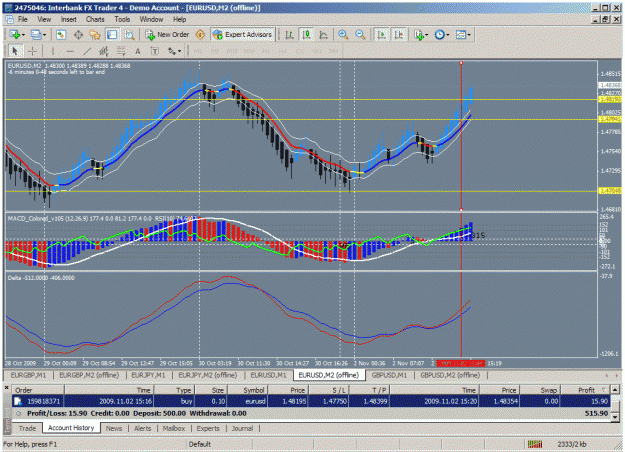625x452 pixels.
Task: Expand the new chart dropdown arrow
Action: pos(24,35)
